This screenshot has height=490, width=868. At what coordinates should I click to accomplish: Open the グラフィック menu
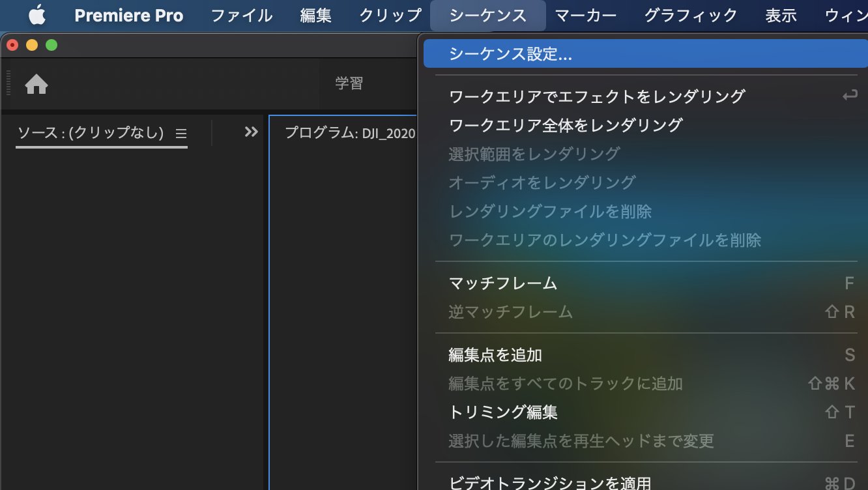(x=691, y=15)
